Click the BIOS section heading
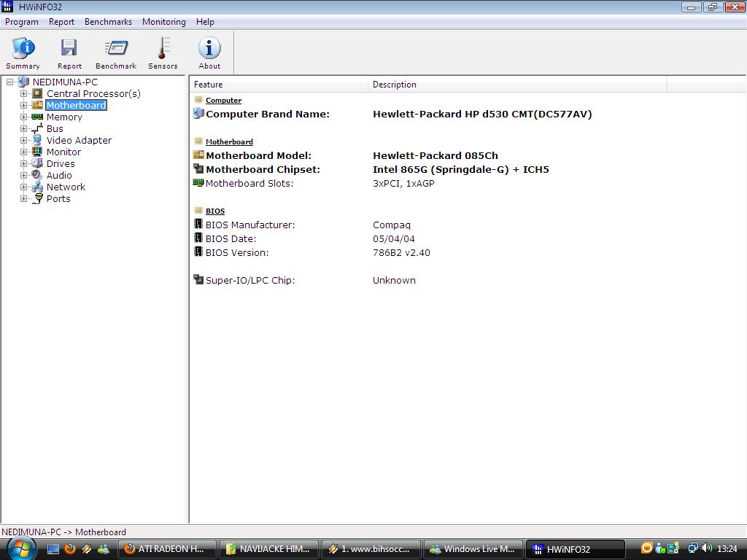This screenshot has width=747, height=560. (x=215, y=211)
